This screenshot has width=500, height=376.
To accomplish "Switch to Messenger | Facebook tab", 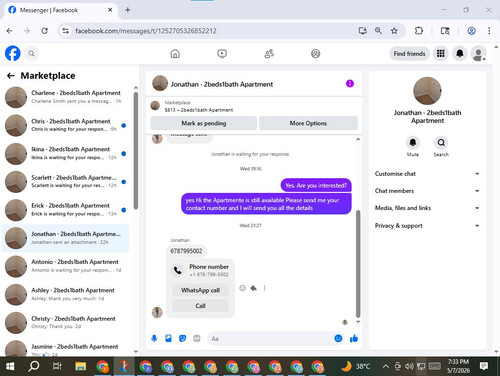I will pos(60,10).
